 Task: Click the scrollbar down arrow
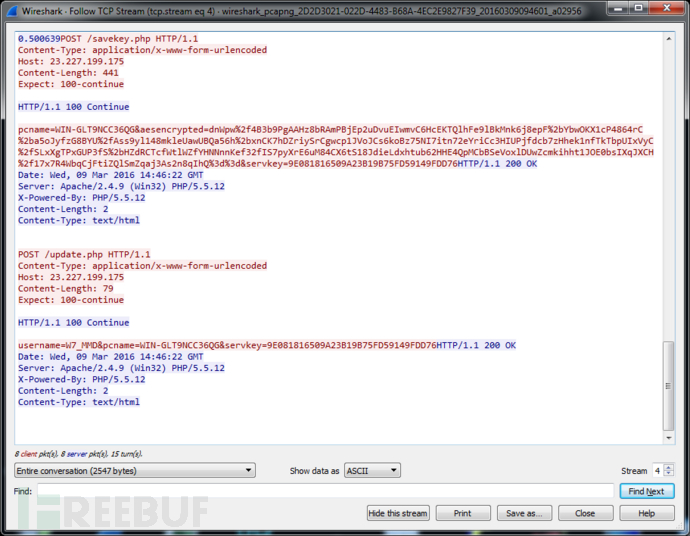point(668,438)
